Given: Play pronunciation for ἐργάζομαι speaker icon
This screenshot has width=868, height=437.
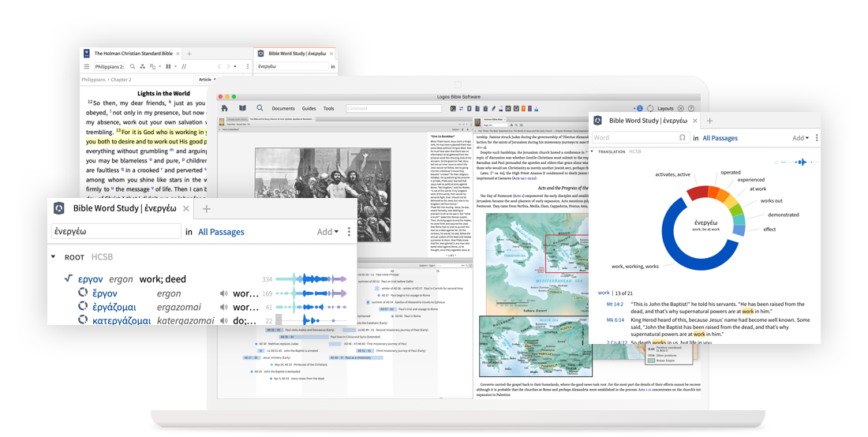Looking at the screenshot, I should pyautogui.click(x=223, y=308).
